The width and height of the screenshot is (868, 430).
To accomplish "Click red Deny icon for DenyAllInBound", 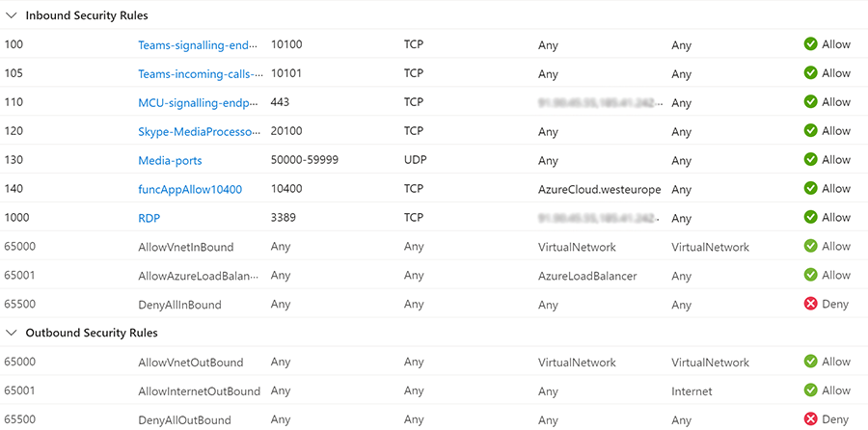I will (810, 305).
